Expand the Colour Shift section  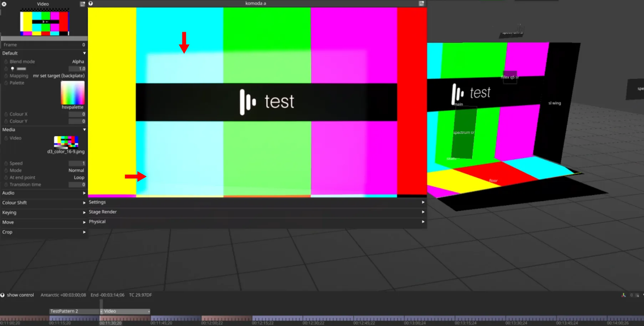coord(84,203)
